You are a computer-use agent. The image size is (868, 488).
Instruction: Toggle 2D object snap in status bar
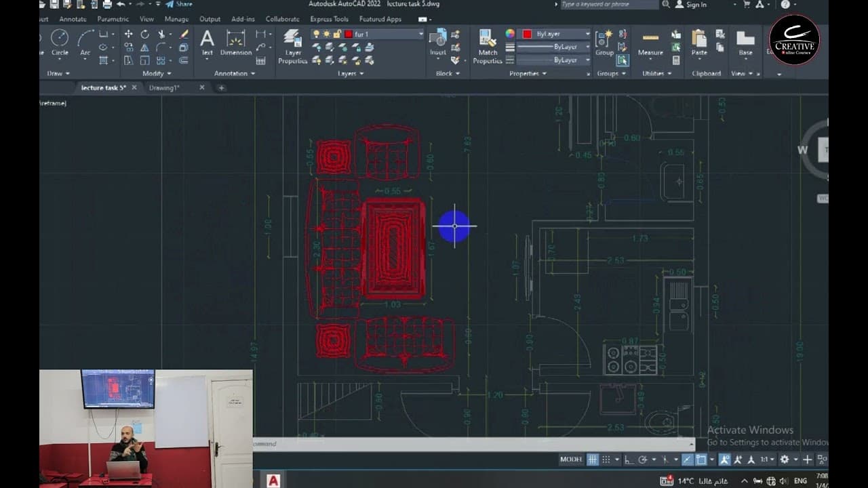point(701,460)
